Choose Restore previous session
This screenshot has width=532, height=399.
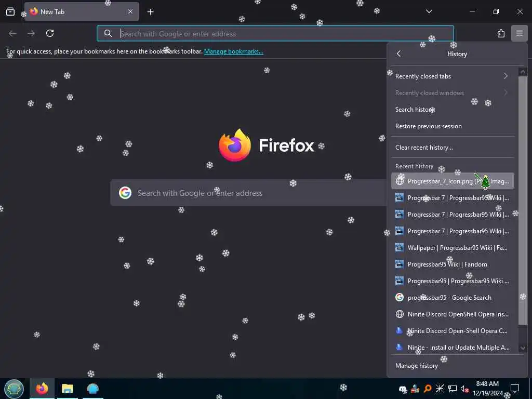point(453,126)
